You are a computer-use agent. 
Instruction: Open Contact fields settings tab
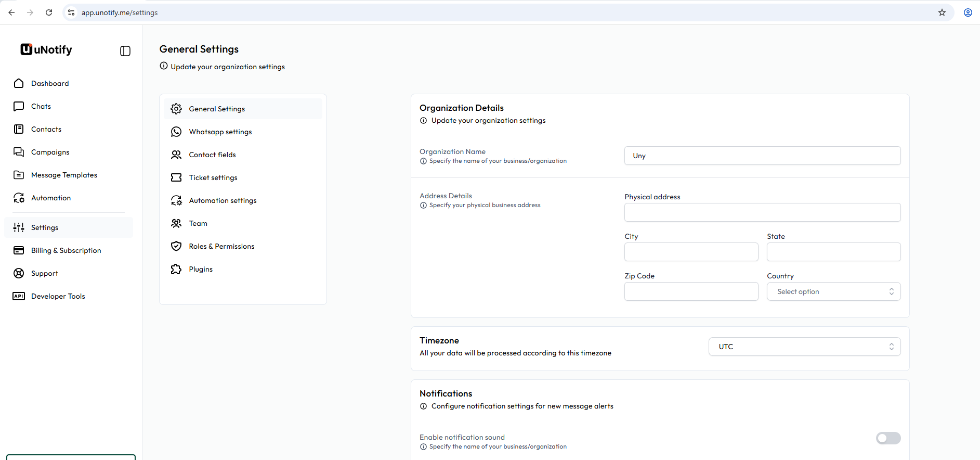(x=212, y=155)
